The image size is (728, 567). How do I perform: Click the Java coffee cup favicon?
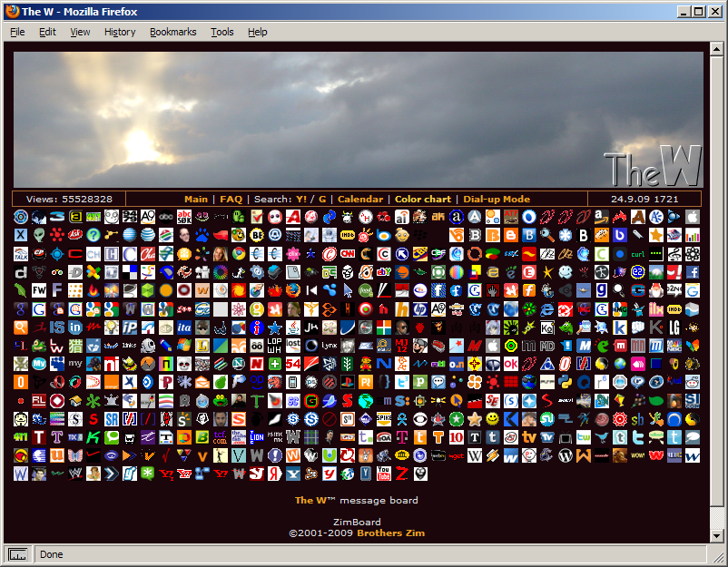pos(293,327)
